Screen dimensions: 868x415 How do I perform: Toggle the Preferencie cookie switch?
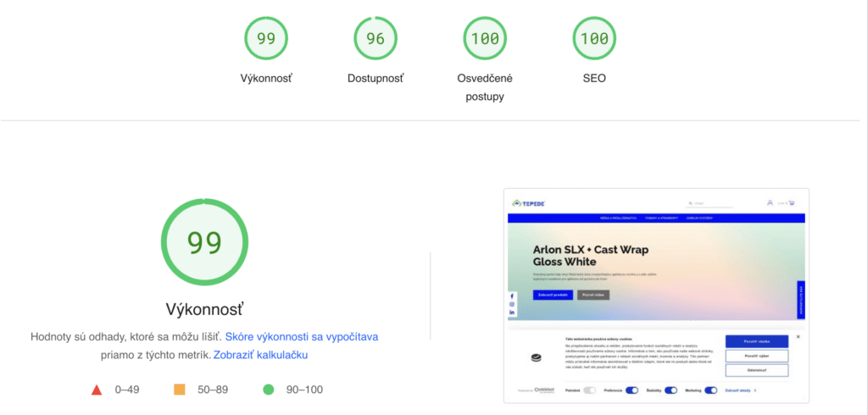click(x=631, y=390)
